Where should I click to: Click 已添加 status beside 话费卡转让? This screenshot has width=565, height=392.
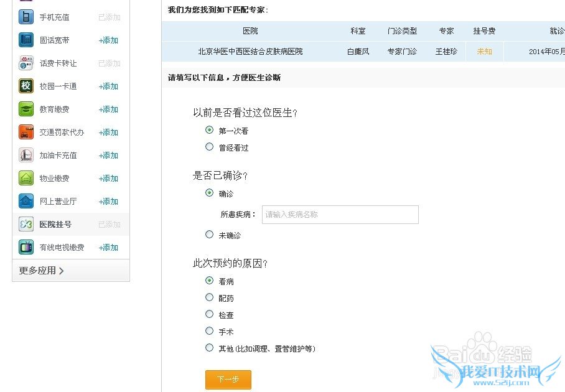coord(110,63)
